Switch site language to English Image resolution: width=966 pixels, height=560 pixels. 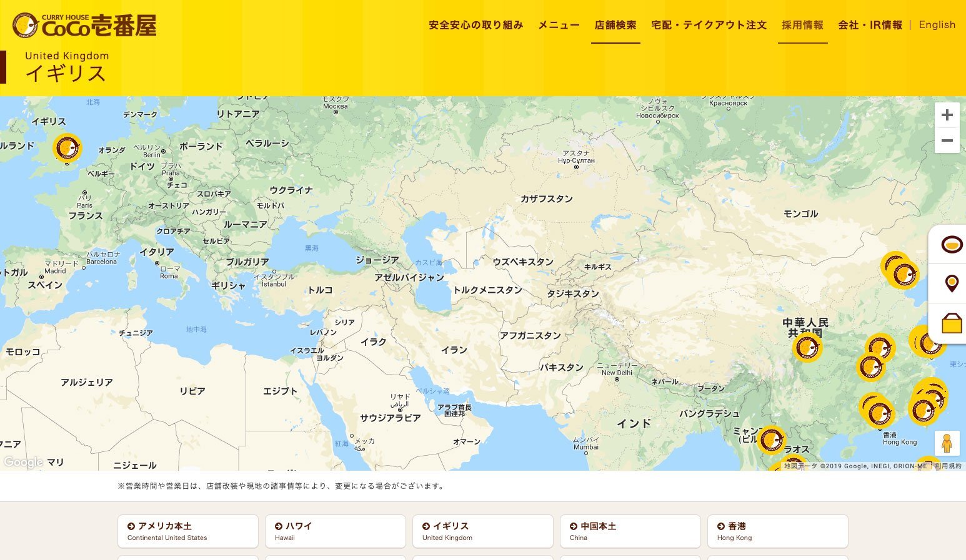[937, 25]
